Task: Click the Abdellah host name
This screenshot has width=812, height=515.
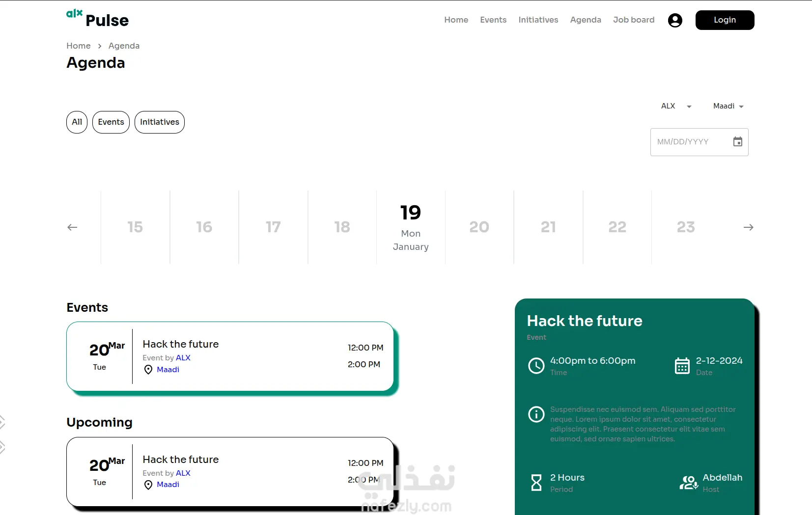Action: click(x=722, y=478)
